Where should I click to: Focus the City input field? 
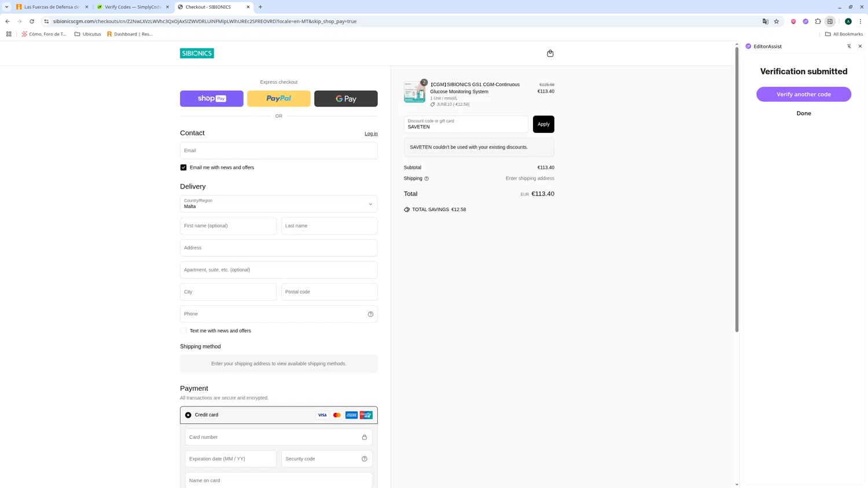(228, 292)
